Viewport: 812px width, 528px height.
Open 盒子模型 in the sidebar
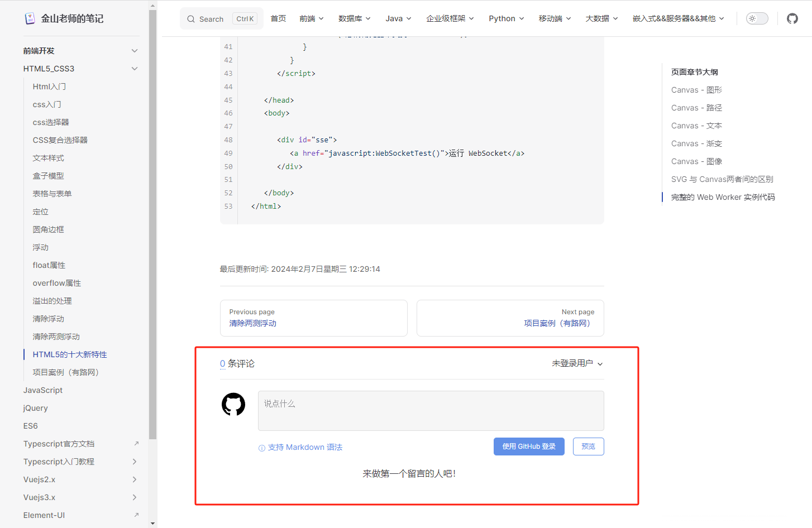[x=49, y=176]
